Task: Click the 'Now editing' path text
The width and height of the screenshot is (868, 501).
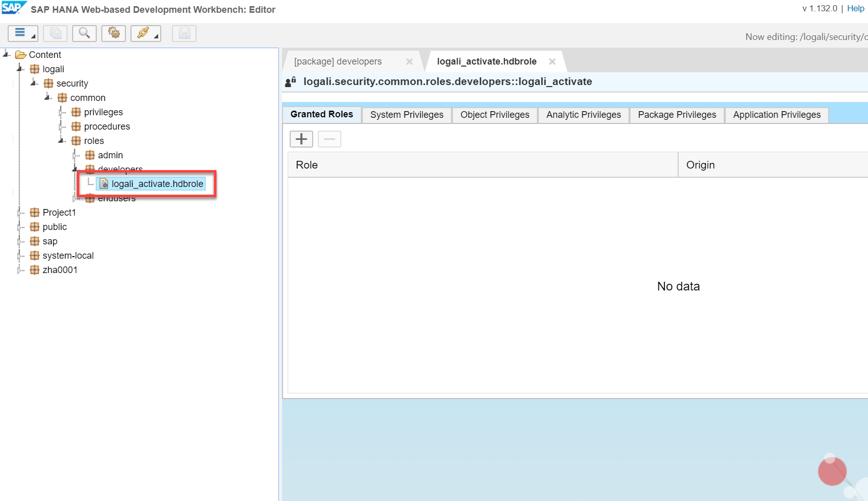Action: 807,37
